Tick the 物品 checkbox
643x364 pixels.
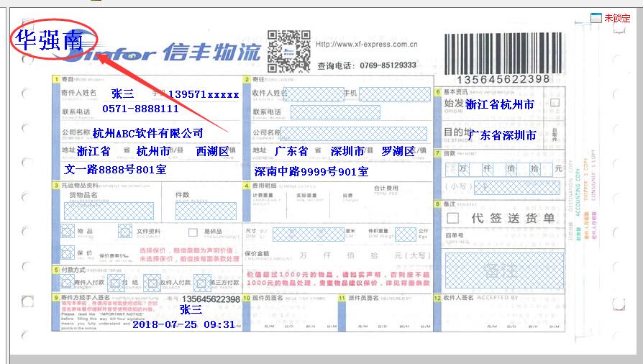pos(68,232)
